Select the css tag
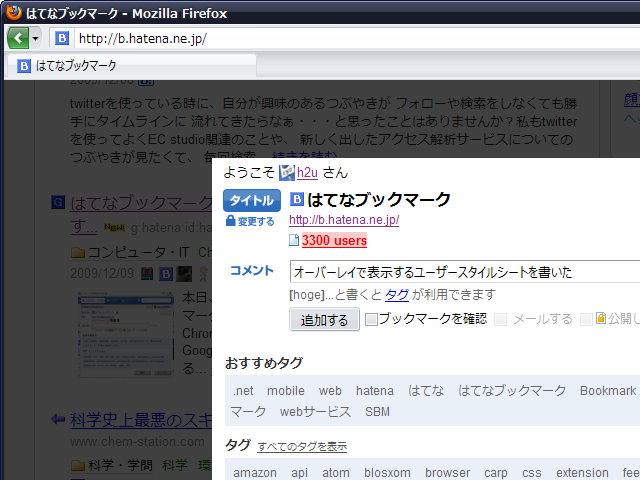Image resolution: width=640 pixels, height=480 pixels. (531, 473)
